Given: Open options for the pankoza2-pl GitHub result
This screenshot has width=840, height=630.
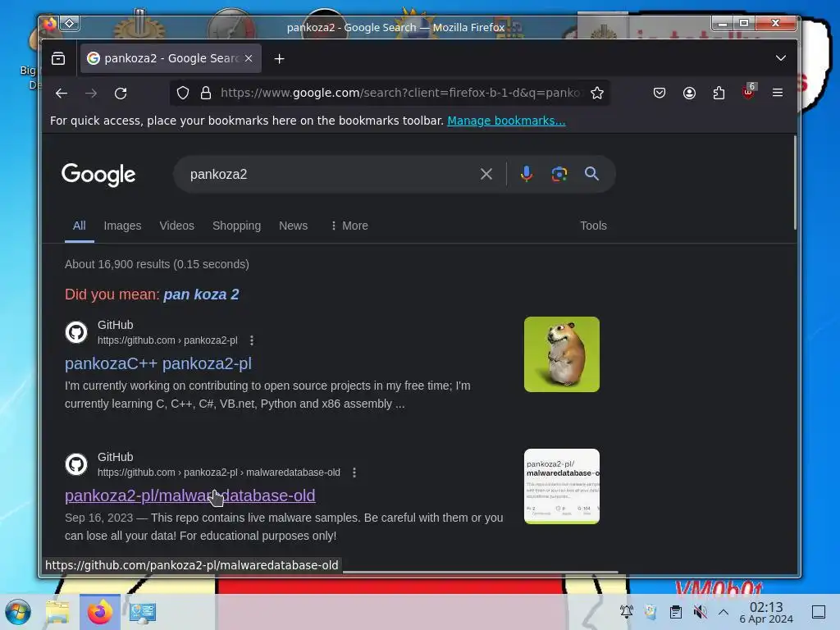Looking at the screenshot, I should [252, 340].
